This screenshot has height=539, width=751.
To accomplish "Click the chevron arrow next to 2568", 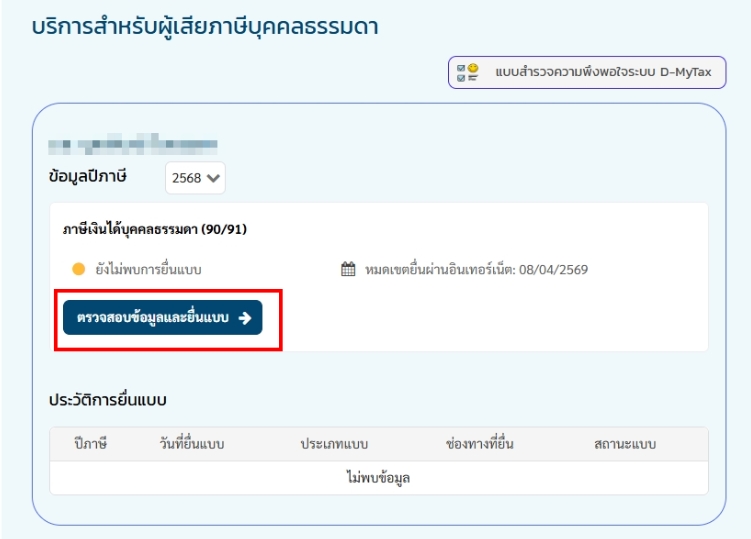I will [x=214, y=179].
